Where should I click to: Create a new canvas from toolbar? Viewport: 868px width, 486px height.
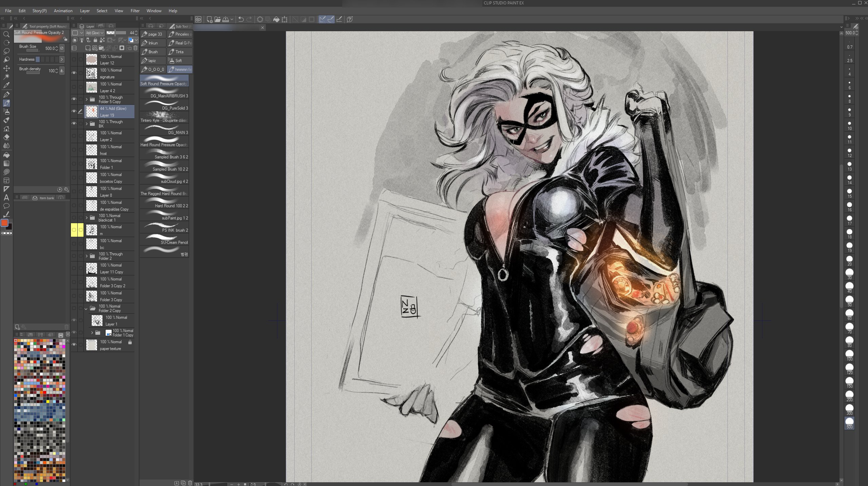[x=209, y=19]
